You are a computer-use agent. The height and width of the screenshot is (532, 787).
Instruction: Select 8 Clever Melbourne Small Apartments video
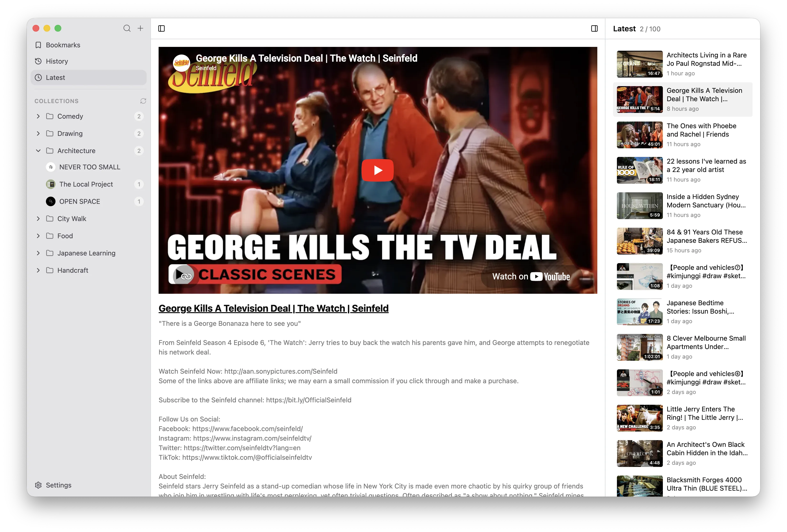[683, 347]
